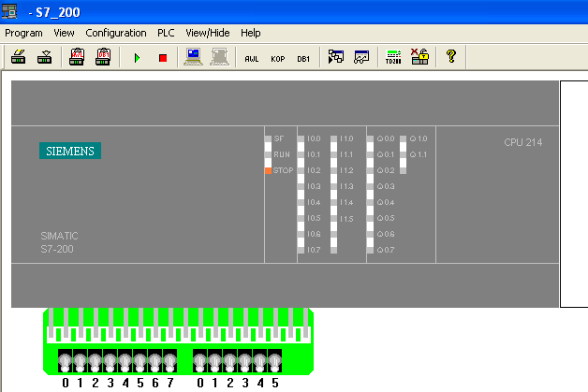Stop the PLC with red square button
The height and width of the screenshot is (392, 588).
coord(163,58)
